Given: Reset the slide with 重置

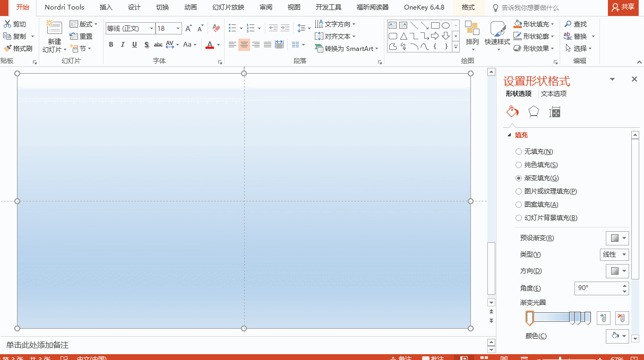Looking at the screenshot, I should (81, 37).
